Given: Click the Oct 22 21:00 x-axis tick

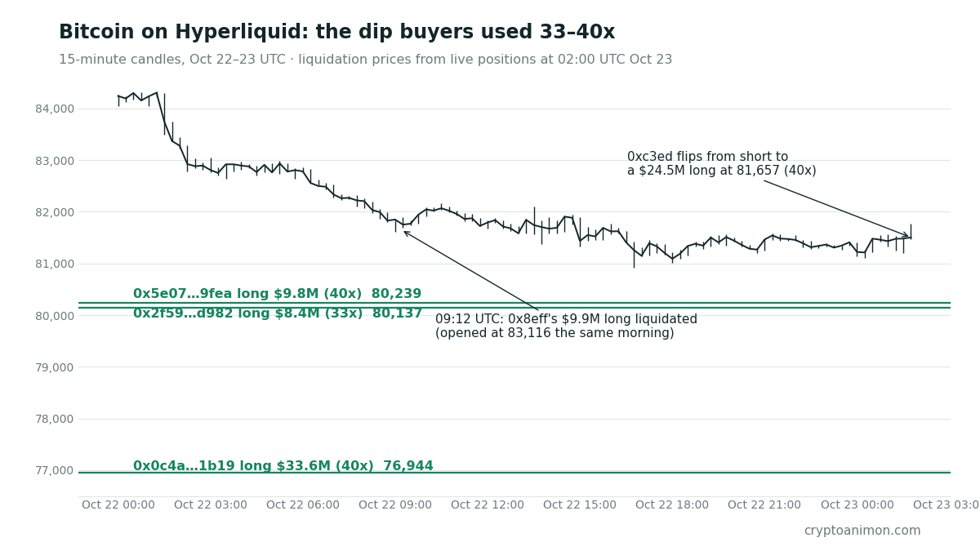Looking at the screenshot, I should click(764, 505).
